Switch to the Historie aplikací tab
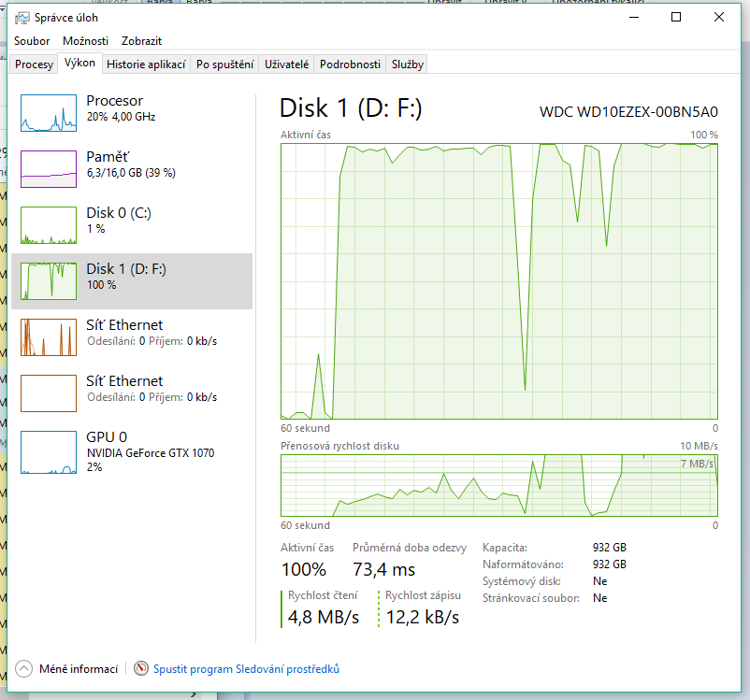The height and width of the screenshot is (700, 750). 145,64
